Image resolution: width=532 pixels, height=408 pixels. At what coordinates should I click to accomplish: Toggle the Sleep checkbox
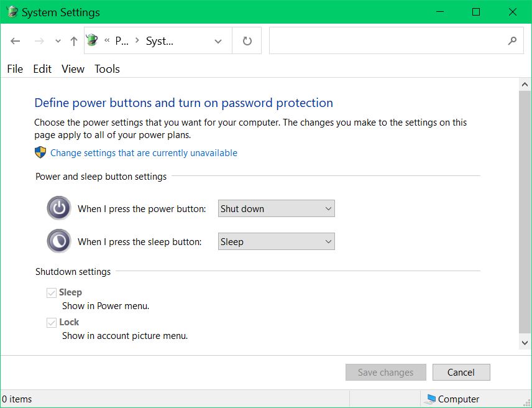click(x=52, y=293)
